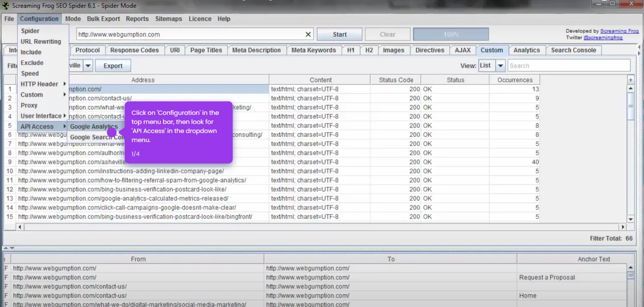The image size is (644, 307).
Task: Sort by the Status Code column header
Action: (396, 80)
